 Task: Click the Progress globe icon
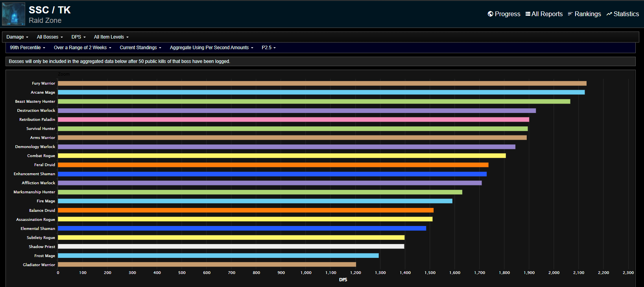[490, 14]
